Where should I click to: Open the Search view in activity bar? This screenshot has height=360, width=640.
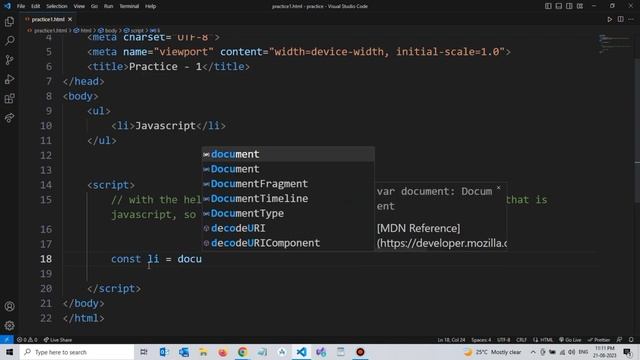pos(9,40)
